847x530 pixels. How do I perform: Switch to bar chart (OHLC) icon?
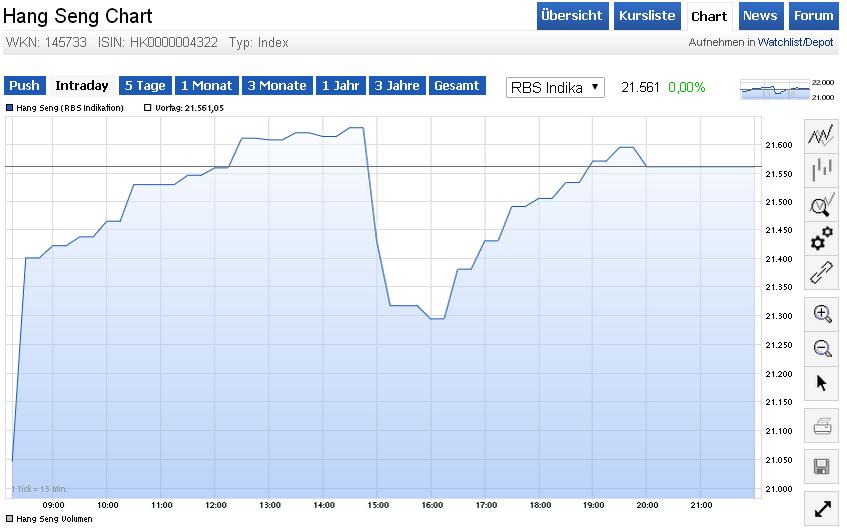822,170
